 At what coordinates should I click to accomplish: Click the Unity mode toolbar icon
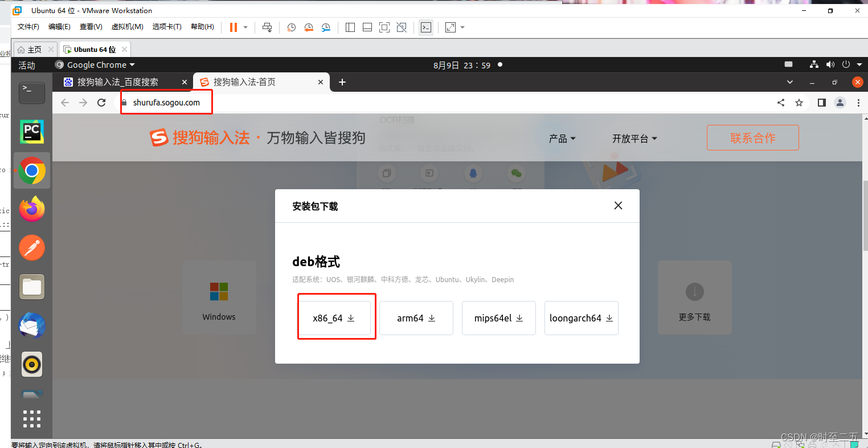(402, 27)
